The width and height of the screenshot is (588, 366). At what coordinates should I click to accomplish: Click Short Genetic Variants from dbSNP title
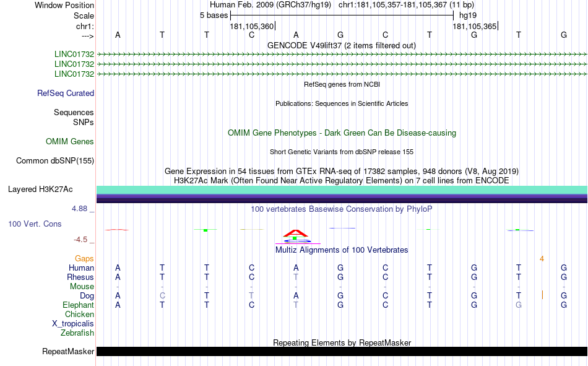click(x=342, y=152)
